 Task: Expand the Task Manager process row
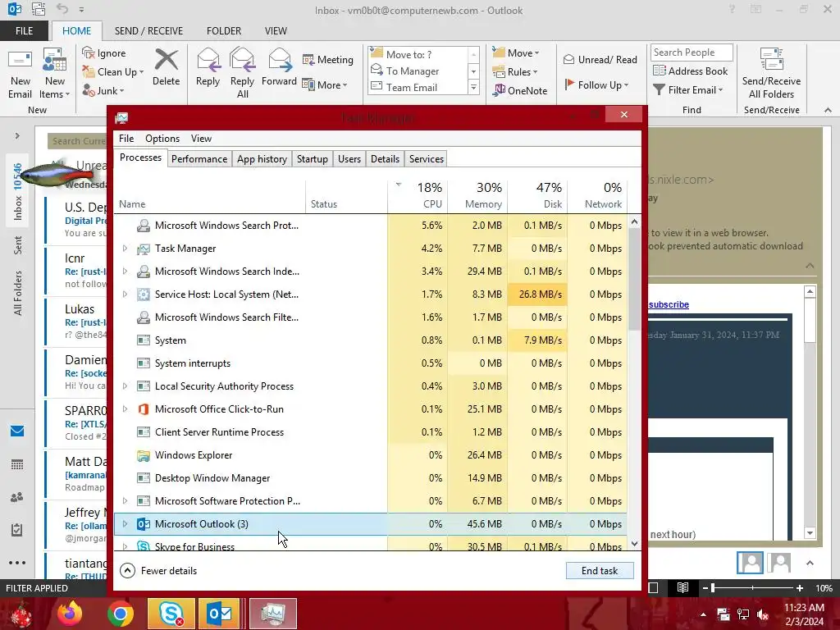click(x=125, y=249)
